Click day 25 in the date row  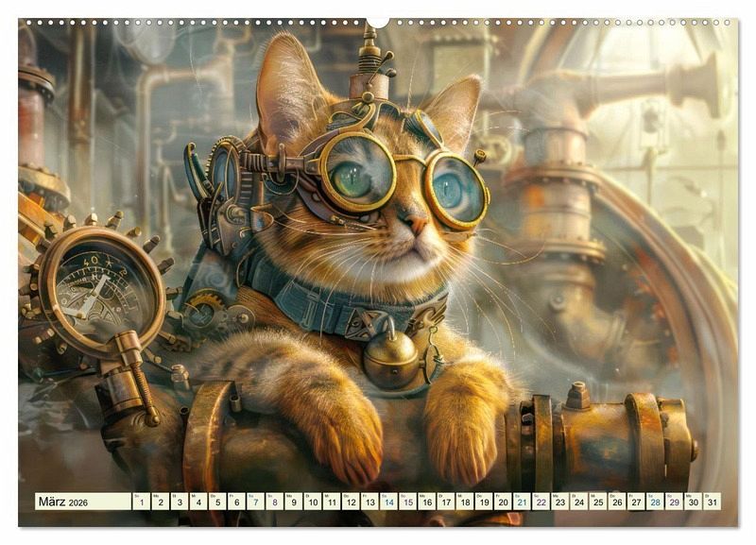(x=598, y=502)
